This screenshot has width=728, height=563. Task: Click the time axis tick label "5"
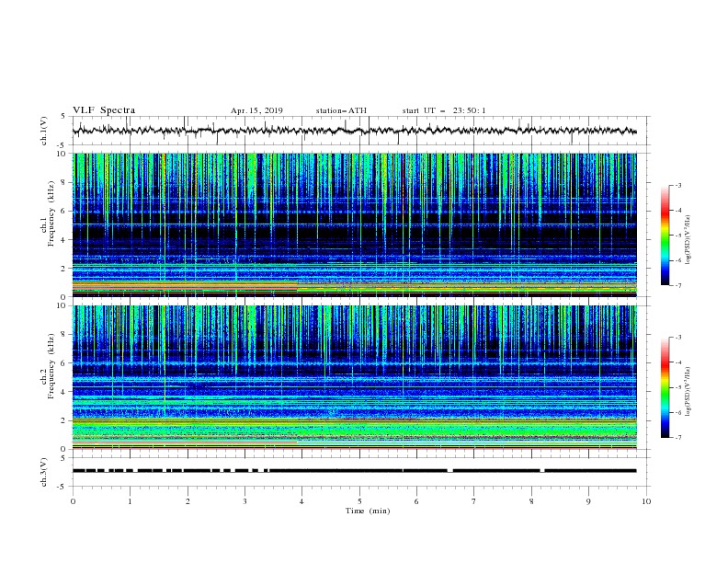click(359, 501)
